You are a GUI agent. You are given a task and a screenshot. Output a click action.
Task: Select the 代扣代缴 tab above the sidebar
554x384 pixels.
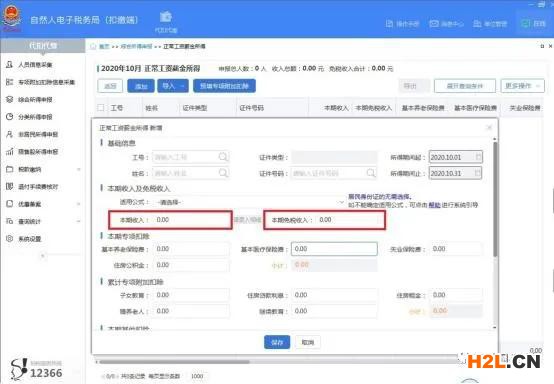(43, 46)
